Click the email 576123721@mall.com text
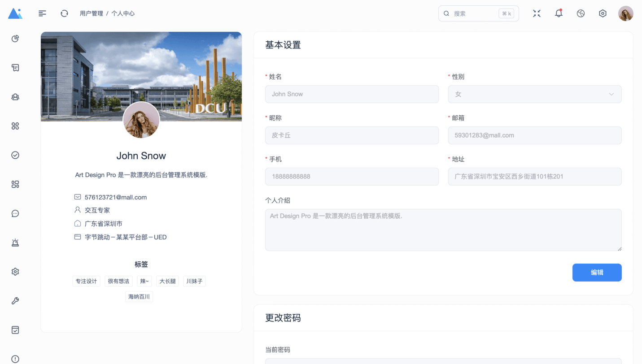This screenshot has height=364, width=642. (x=116, y=197)
